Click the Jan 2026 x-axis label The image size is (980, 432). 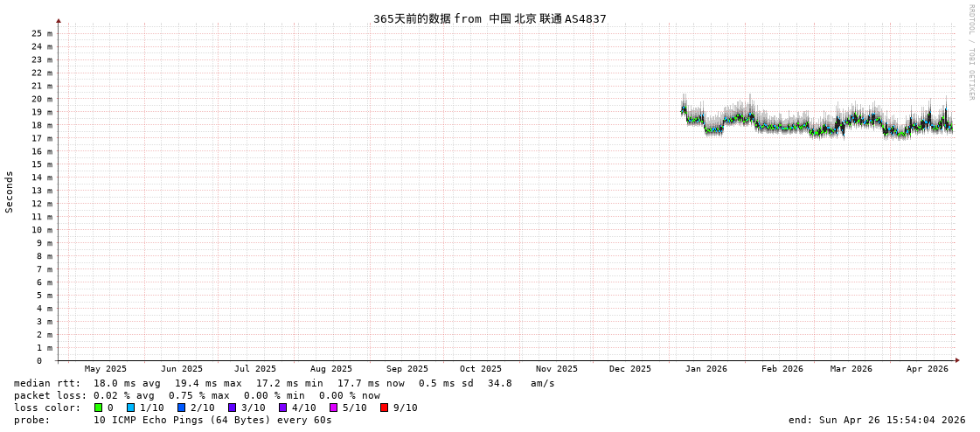pos(705,369)
